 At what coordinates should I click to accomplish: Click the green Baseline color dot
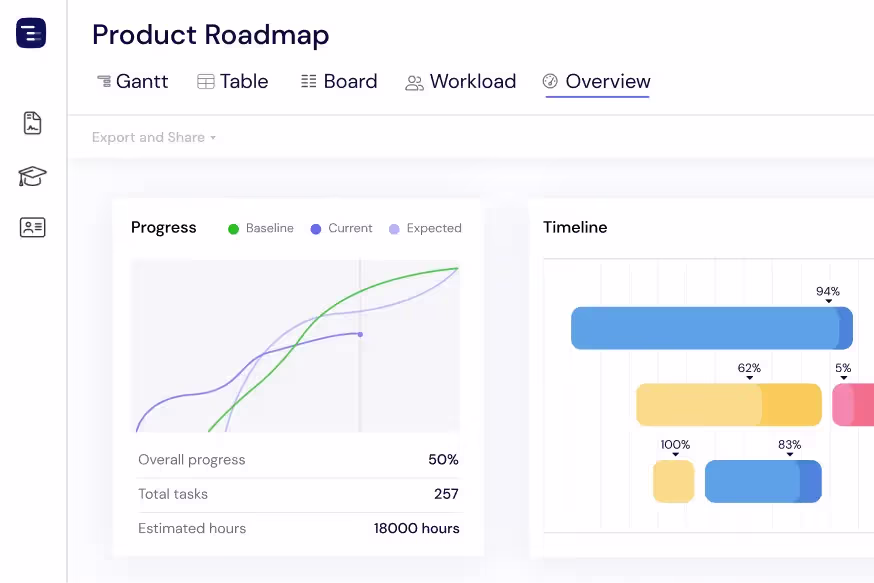[234, 229]
